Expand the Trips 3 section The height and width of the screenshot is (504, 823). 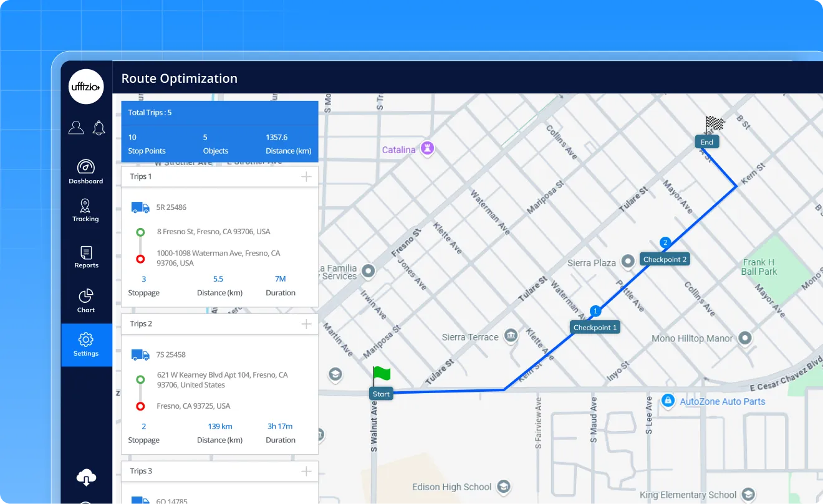[306, 471]
